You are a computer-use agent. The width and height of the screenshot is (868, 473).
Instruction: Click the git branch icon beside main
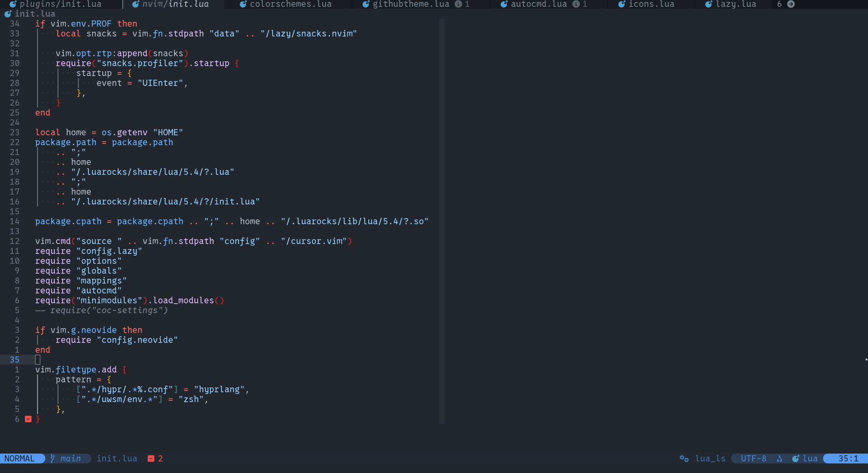click(x=53, y=459)
